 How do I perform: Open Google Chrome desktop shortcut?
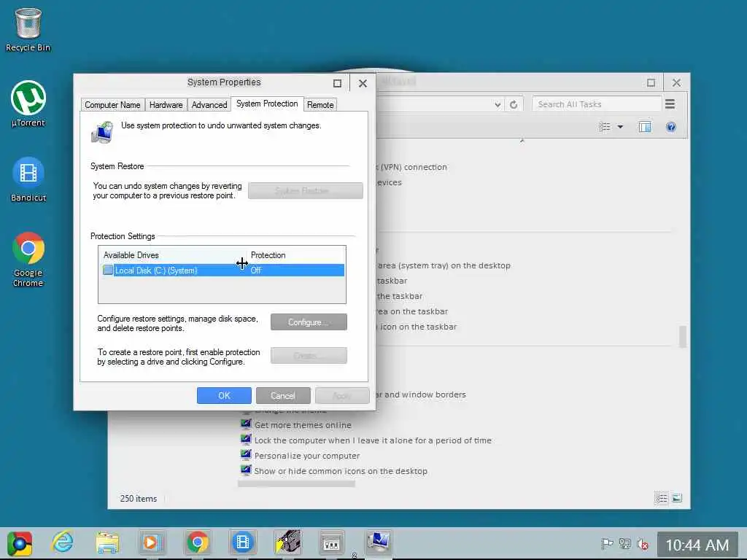click(x=28, y=259)
